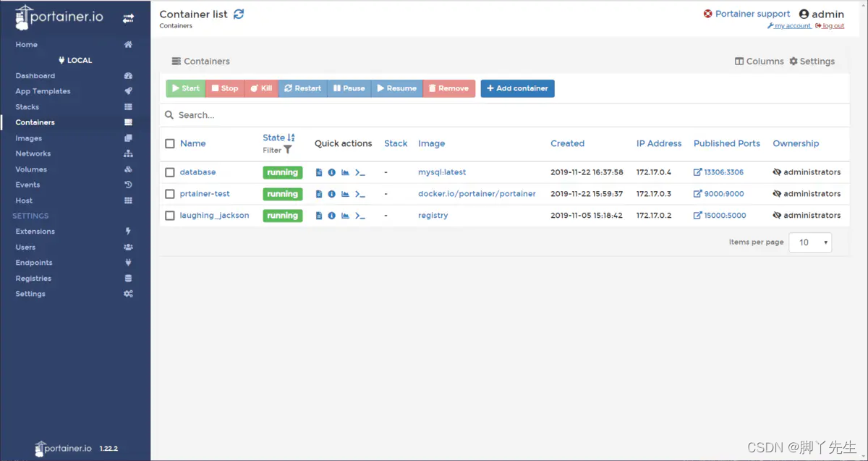Open stats icon for laughing_jackson container
Viewport: 868px width, 461px height.
pos(345,216)
